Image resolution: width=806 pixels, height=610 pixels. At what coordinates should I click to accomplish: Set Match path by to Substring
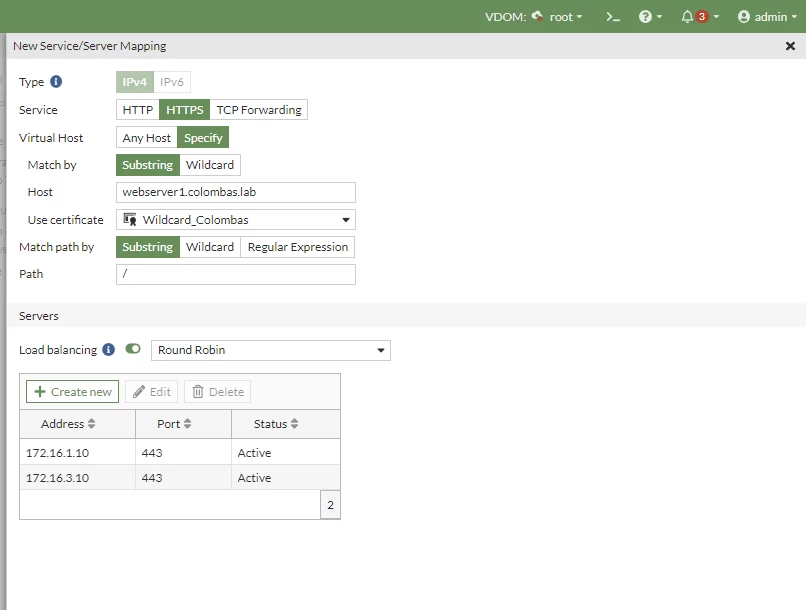click(x=148, y=247)
